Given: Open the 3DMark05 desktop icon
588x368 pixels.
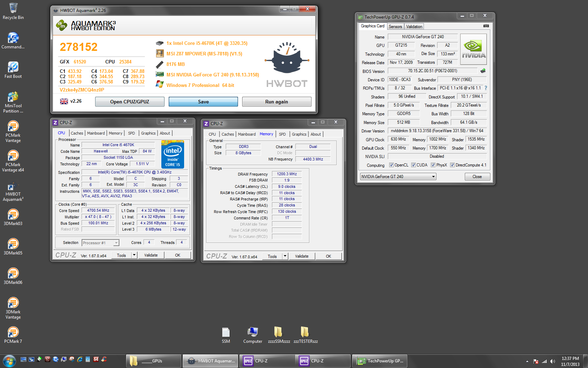Looking at the screenshot, I should pyautogui.click(x=13, y=246).
